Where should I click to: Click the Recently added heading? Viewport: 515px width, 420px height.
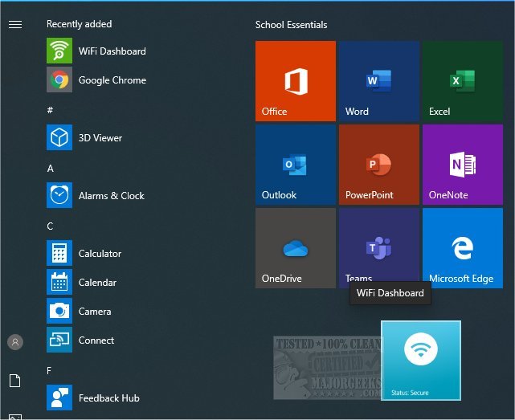pos(80,24)
